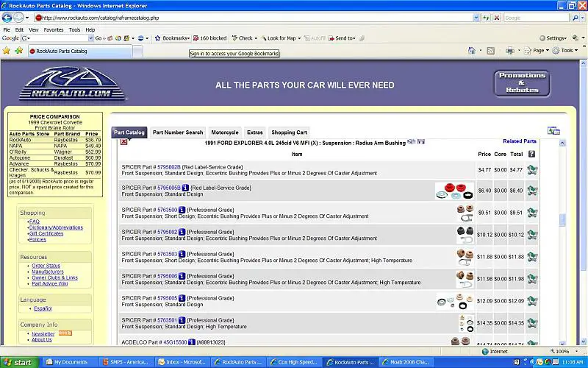Switch to the Part Number Search tab
Screen dimensions: 588x368
178,132
